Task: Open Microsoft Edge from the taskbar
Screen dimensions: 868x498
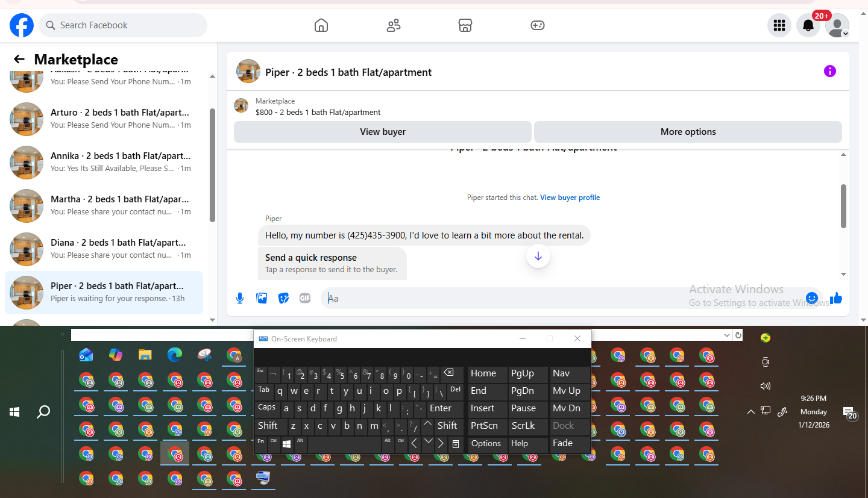Action: 175,355
